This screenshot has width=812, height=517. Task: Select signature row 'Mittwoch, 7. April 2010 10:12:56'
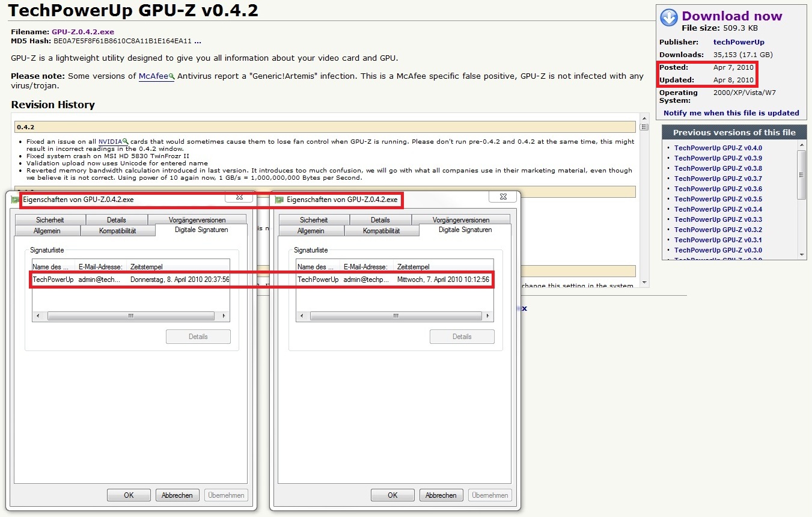click(x=394, y=280)
